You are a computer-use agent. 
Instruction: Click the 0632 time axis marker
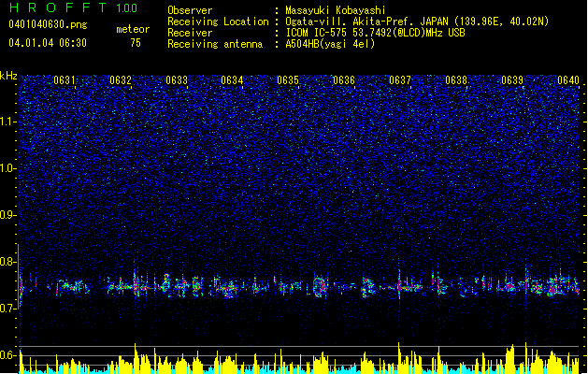121,80
